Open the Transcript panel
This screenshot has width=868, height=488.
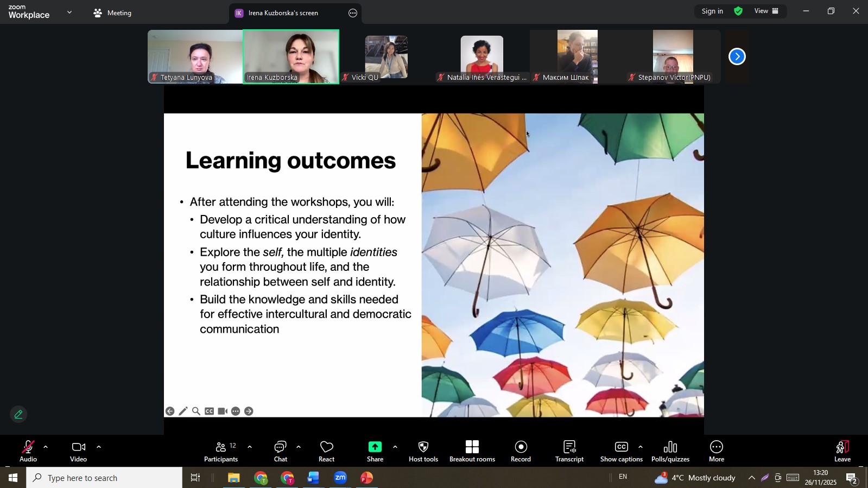[569, 451]
